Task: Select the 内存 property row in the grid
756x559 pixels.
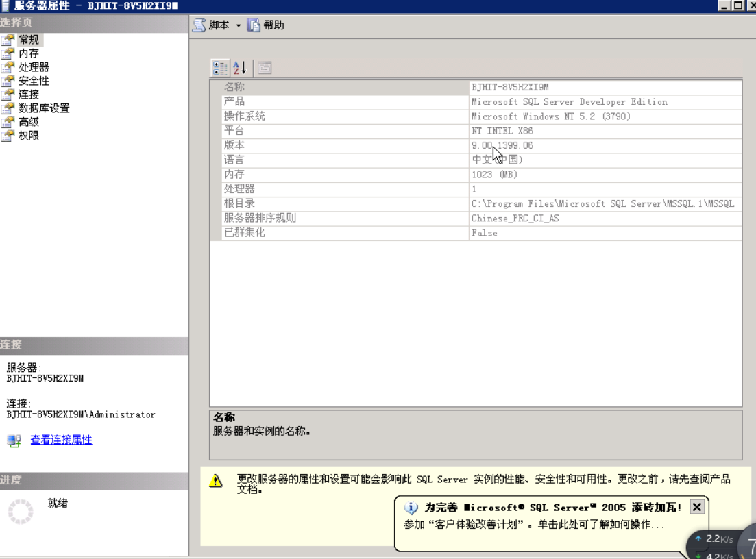Action: coord(481,175)
